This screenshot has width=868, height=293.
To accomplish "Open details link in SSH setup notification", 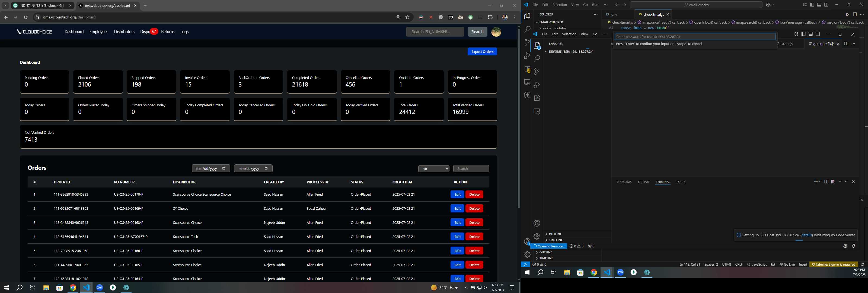I will coord(806,235).
